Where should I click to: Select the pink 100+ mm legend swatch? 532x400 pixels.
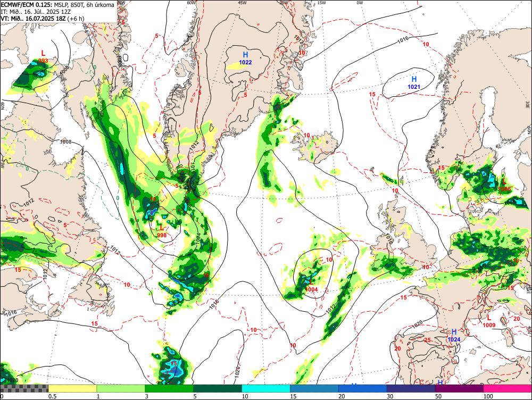click(x=508, y=388)
